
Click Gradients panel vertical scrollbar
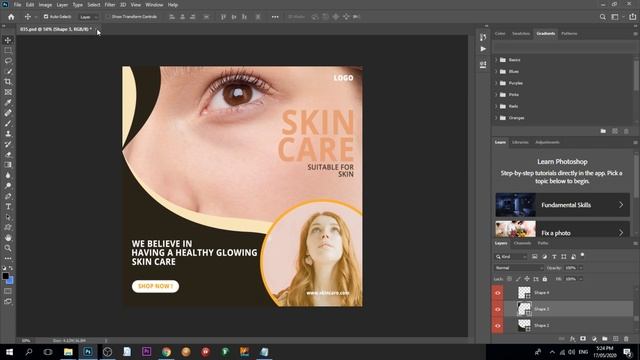(x=636, y=75)
